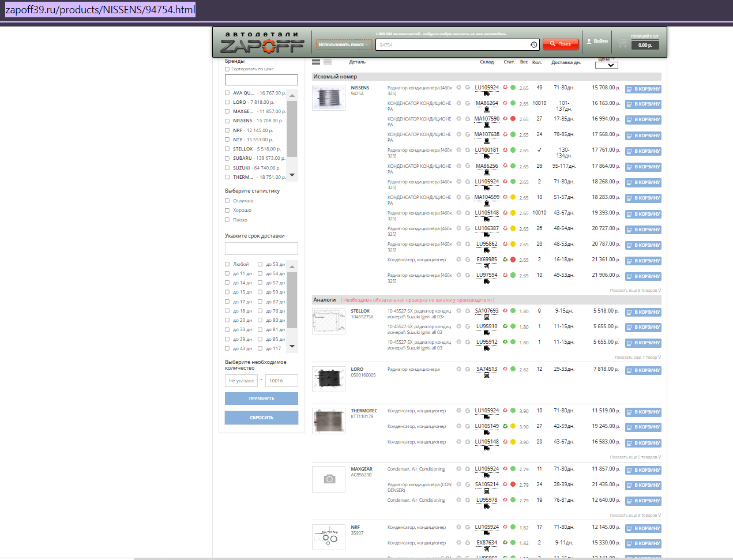Click the recycle icon beside warehouse MA86264

coord(505,103)
